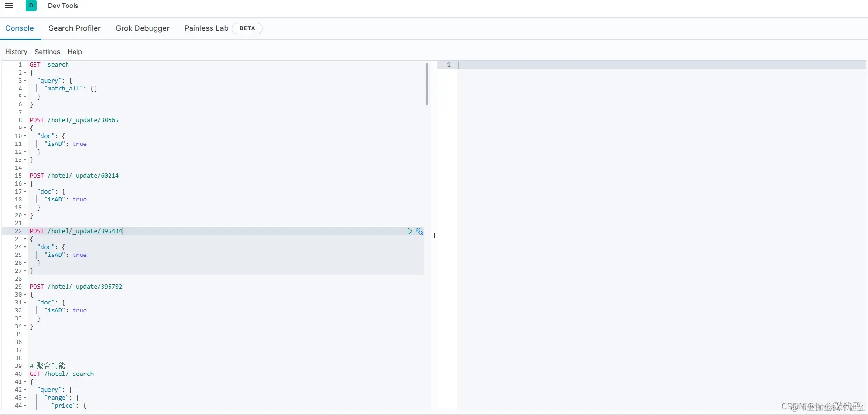Click the '"range": {' line
This screenshot has height=415, width=868.
tap(62, 398)
